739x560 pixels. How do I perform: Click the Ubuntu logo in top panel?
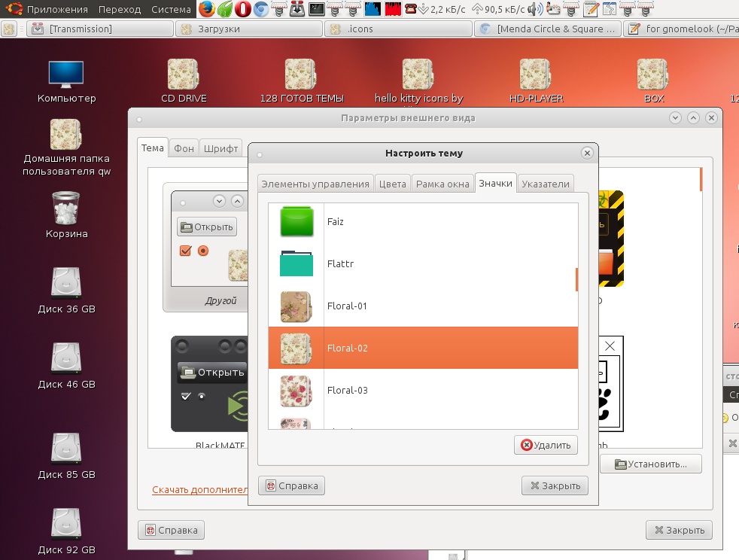[14, 8]
